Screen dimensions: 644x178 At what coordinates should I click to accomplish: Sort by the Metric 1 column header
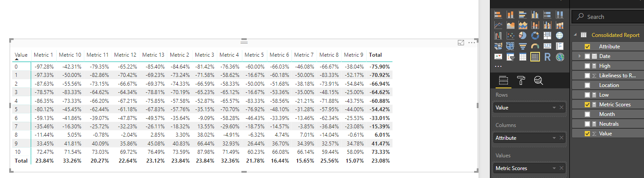click(x=43, y=55)
